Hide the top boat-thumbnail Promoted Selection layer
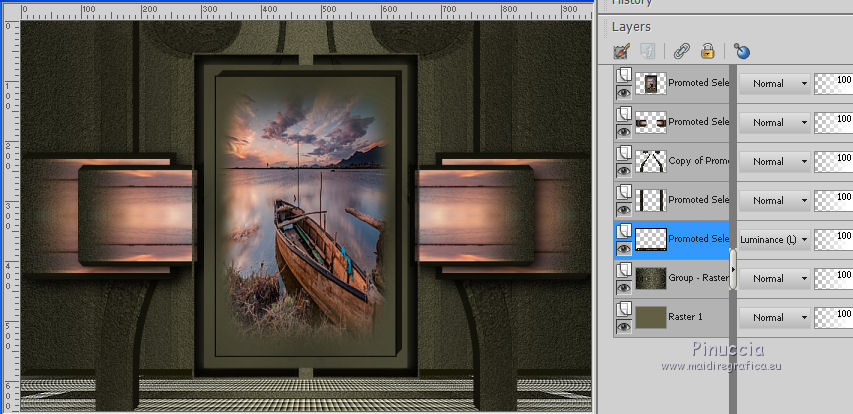The height and width of the screenshot is (414, 853). click(624, 92)
